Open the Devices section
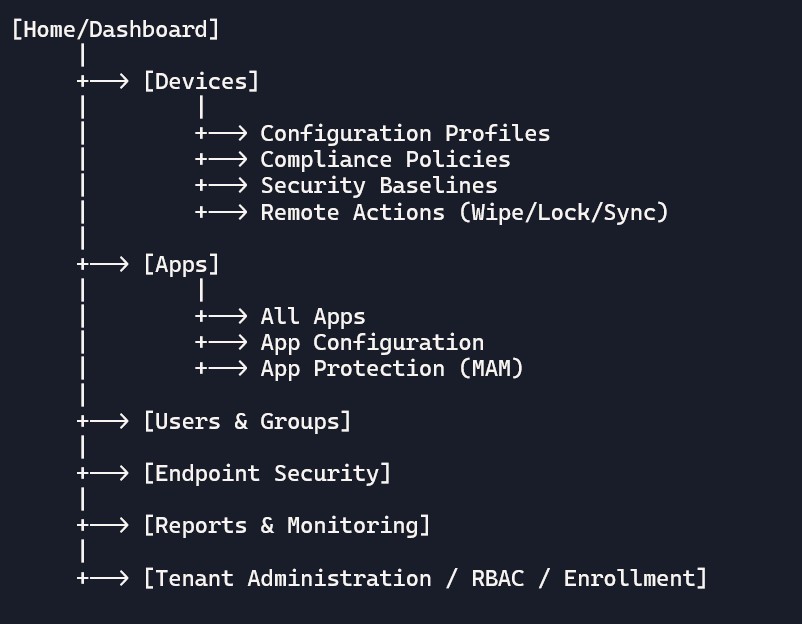 pos(201,81)
